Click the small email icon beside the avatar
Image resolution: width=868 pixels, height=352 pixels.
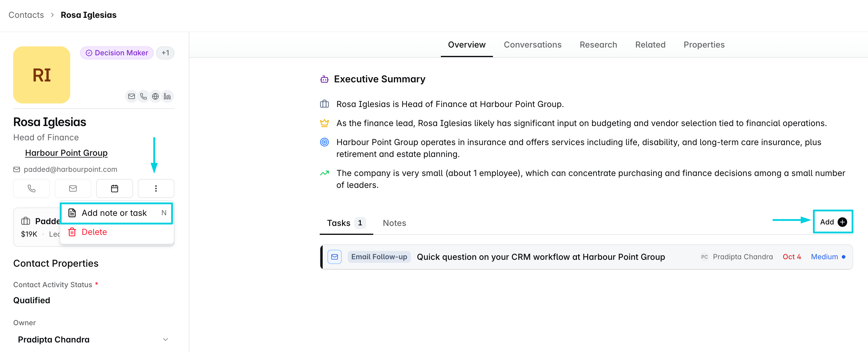pos(131,97)
